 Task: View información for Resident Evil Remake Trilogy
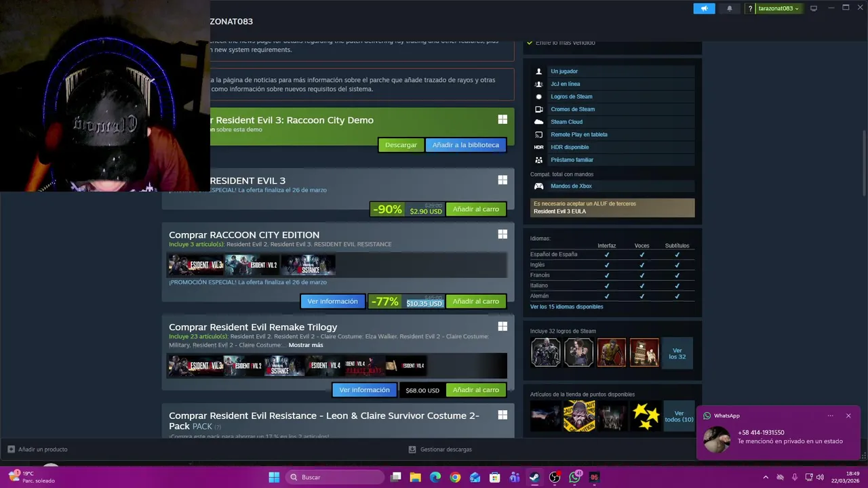click(364, 390)
